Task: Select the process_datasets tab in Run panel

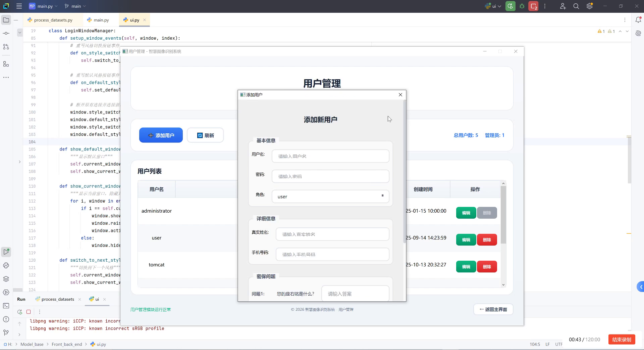Action: click(57, 299)
